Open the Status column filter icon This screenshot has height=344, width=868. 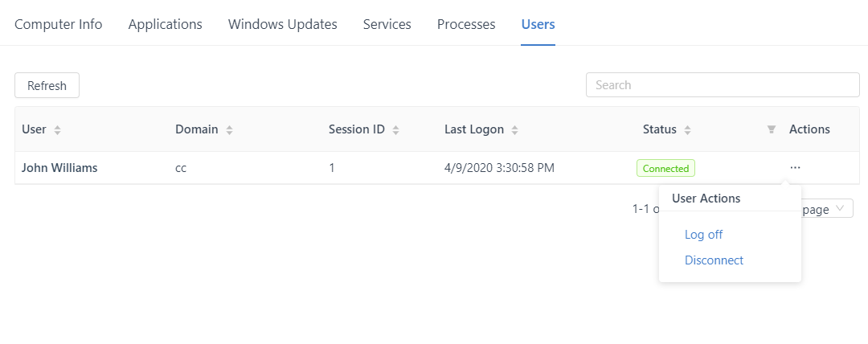tap(772, 129)
